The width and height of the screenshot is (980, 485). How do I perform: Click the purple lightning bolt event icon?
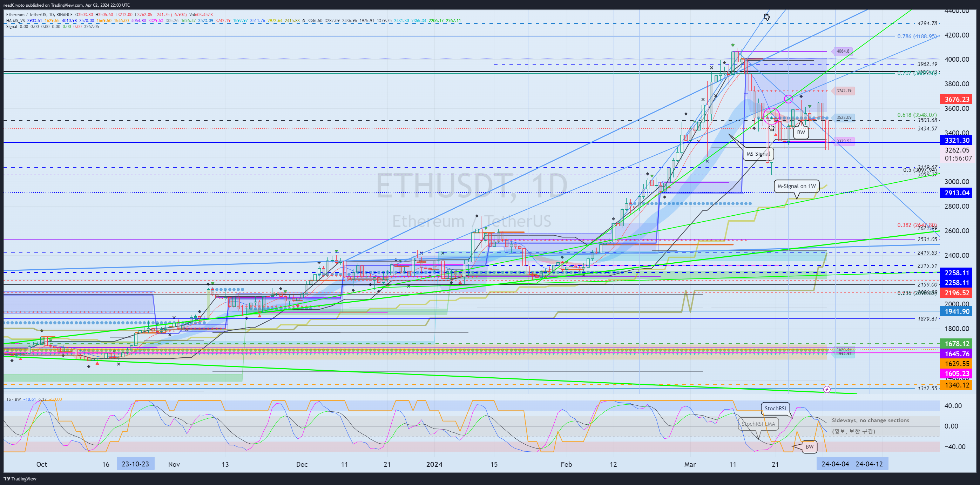827,390
